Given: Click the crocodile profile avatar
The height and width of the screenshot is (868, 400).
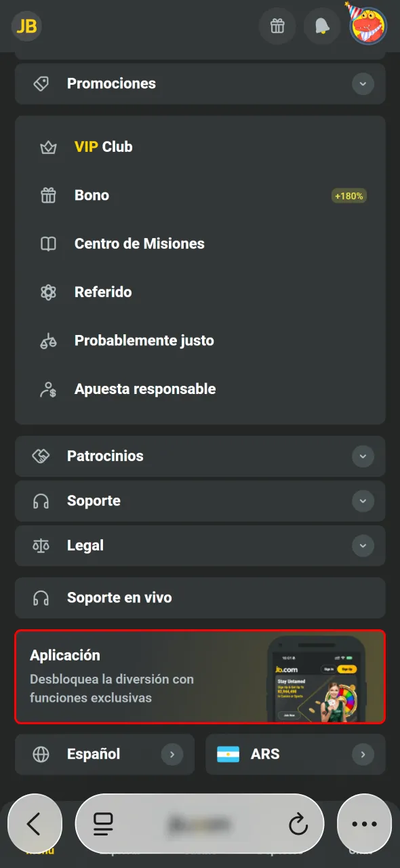Looking at the screenshot, I should [367, 26].
